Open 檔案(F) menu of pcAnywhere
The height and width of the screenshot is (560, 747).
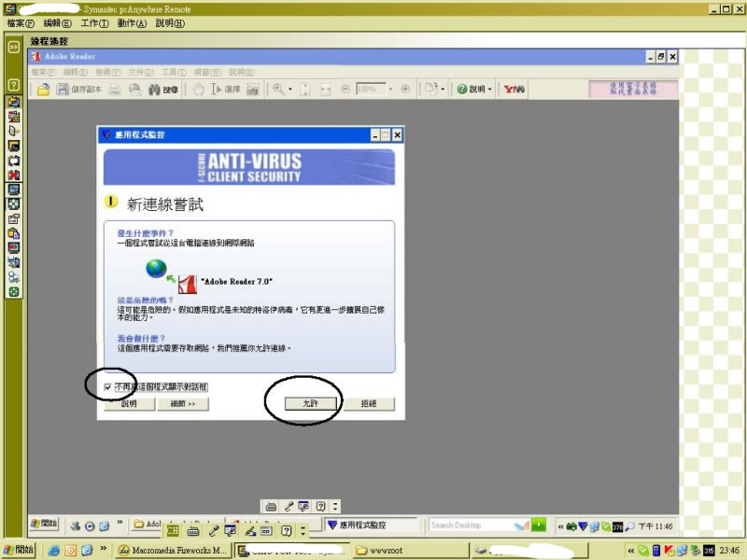(21, 22)
